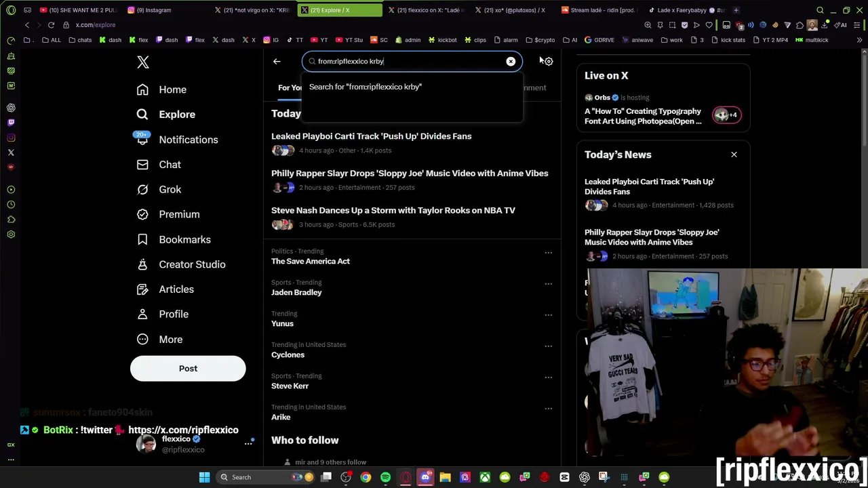The height and width of the screenshot is (488, 868).
Task: Open Philly Rapper Slayr story in Explore
Action: pos(410,174)
